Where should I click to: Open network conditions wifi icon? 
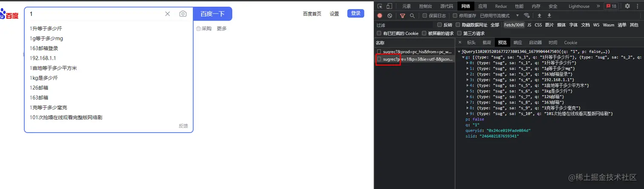coord(527,16)
